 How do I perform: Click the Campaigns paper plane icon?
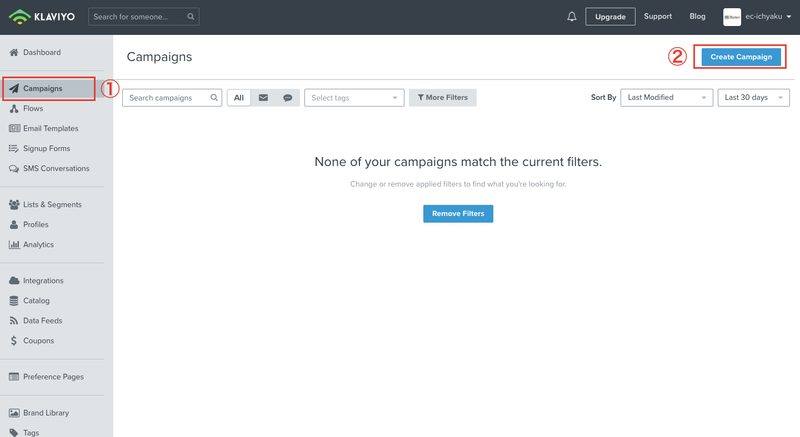[x=14, y=88]
